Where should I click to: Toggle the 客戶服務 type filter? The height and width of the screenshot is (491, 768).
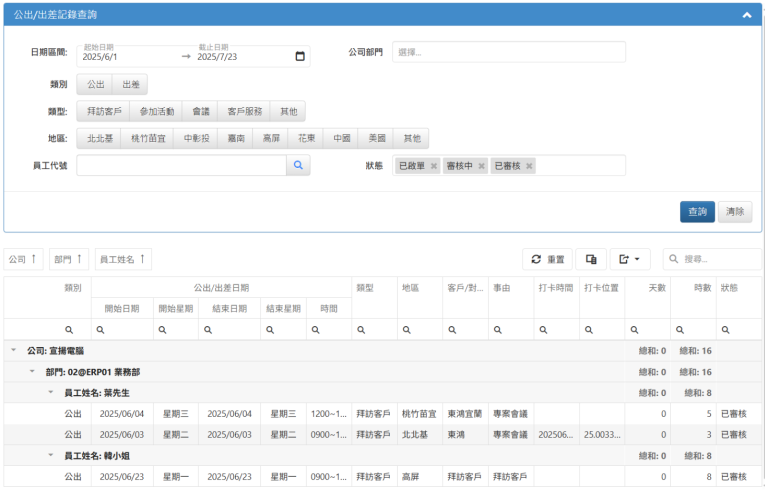[x=244, y=111]
